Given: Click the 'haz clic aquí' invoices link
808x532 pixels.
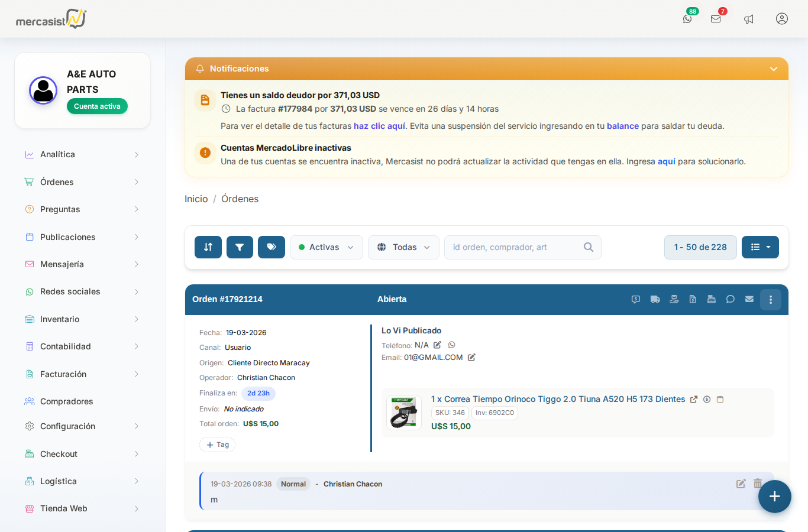Looking at the screenshot, I should tap(379, 126).
